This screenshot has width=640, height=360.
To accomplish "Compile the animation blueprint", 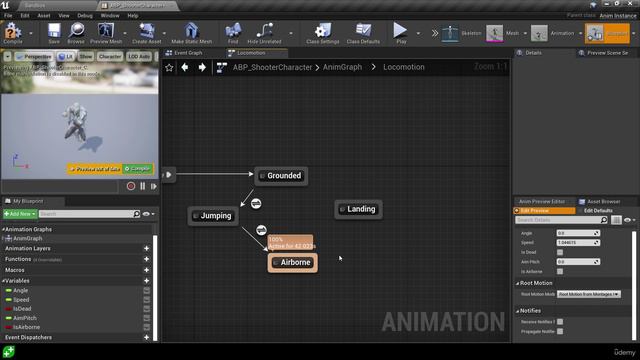I will (x=13, y=33).
